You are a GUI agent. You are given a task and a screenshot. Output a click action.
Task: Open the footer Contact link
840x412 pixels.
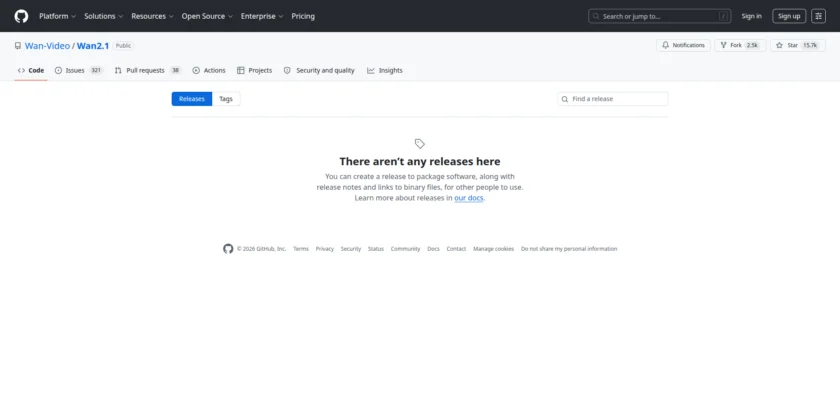click(456, 249)
